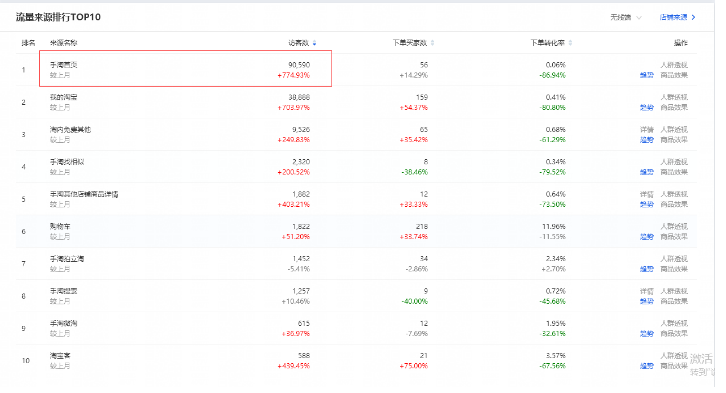This screenshot has width=726, height=393.
Task: Click 人群透视 in the 手淘首页 row
Action: tap(674, 65)
